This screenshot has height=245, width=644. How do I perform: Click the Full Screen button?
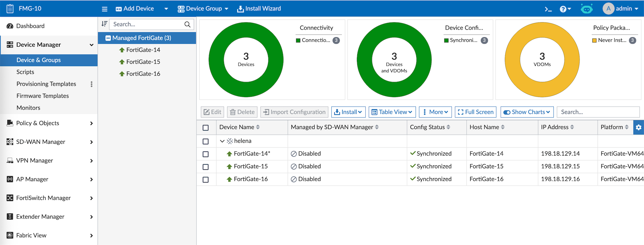click(x=476, y=112)
